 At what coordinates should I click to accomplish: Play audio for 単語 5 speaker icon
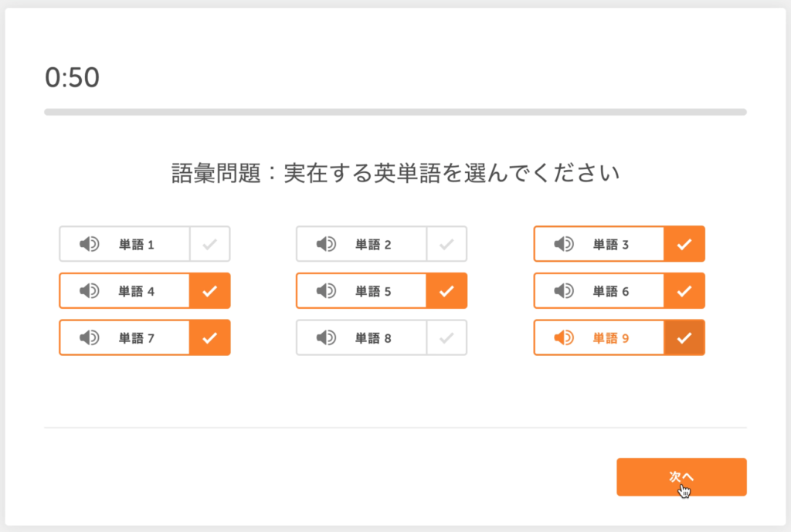pyautogui.click(x=327, y=290)
